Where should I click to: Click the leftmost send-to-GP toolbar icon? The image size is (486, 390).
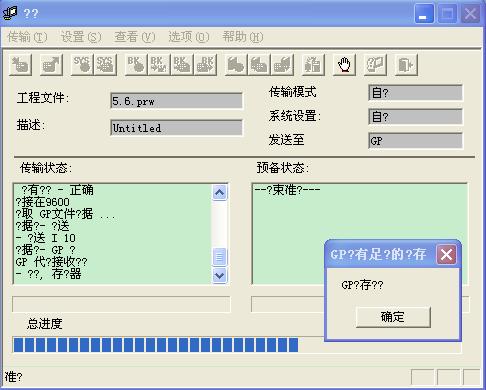point(20,64)
